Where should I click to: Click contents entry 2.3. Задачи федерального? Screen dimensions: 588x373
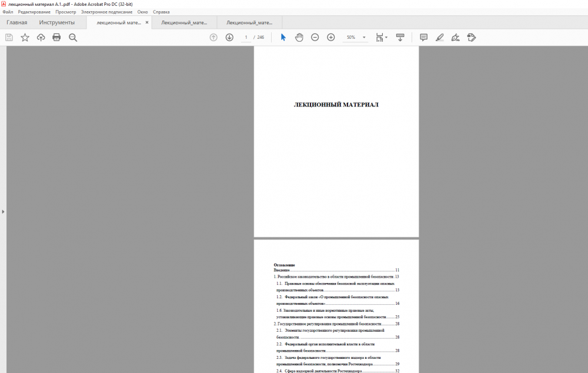tap(338, 361)
